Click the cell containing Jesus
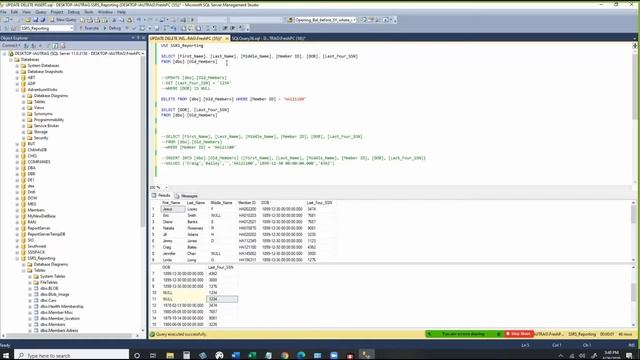 click(173, 209)
